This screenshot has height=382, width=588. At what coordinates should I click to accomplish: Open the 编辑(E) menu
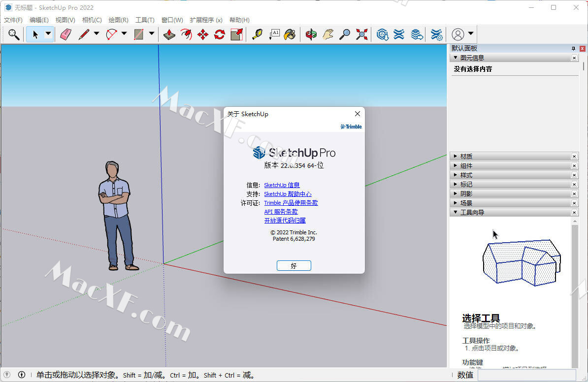click(39, 20)
